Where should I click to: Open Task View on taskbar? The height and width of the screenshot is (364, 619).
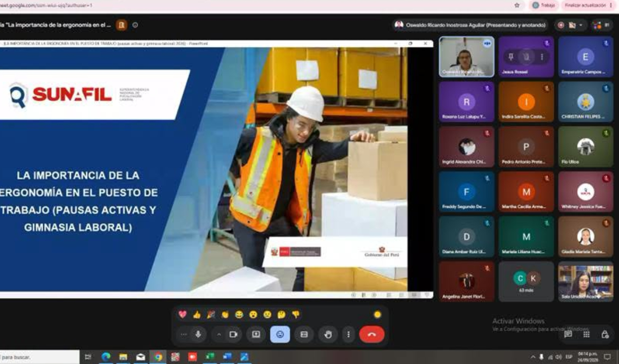click(88, 357)
